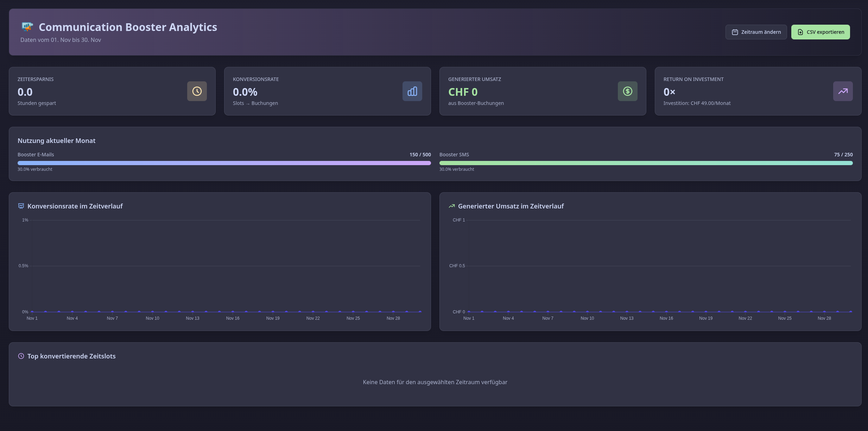Click the calendar icon in Zeitraum ändern button

(x=735, y=32)
